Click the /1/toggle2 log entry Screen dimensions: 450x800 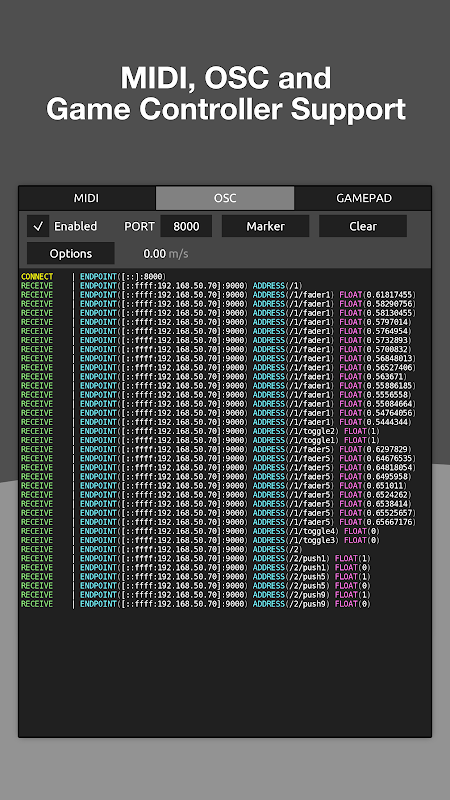[201, 431]
